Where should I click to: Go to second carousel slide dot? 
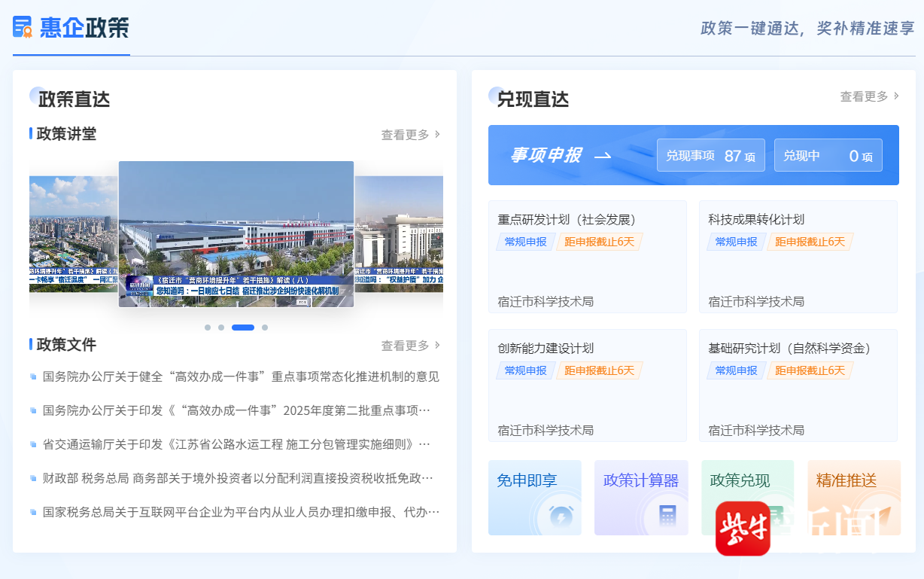(221, 328)
